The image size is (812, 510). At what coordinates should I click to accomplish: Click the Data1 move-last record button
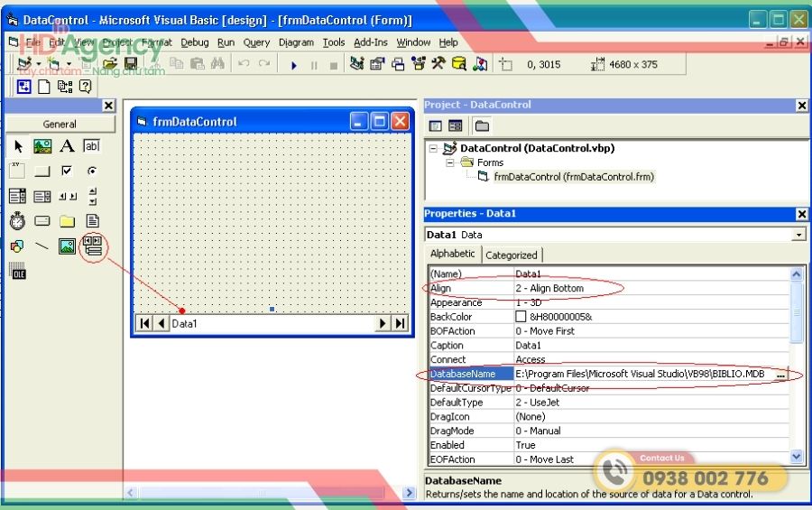400,323
